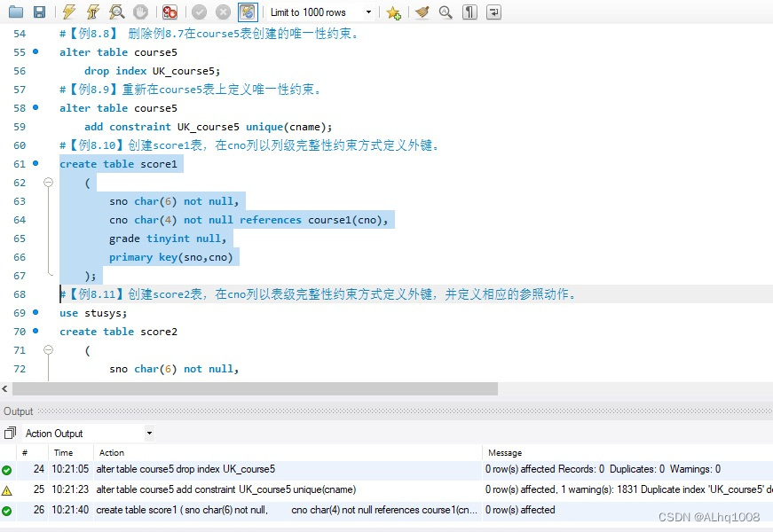This screenshot has width=773, height=532.
Task: Click the warning icon on row 25
Action: point(6,490)
